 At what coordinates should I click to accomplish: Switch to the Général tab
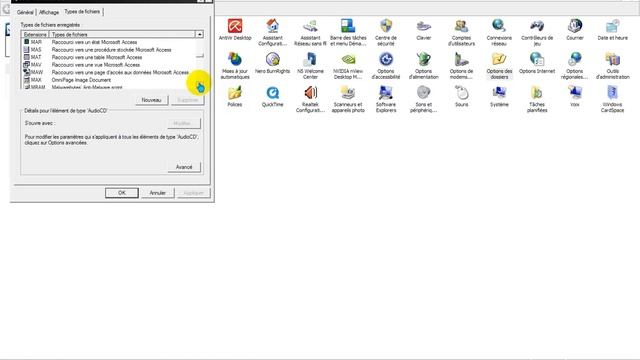click(x=25, y=12)
